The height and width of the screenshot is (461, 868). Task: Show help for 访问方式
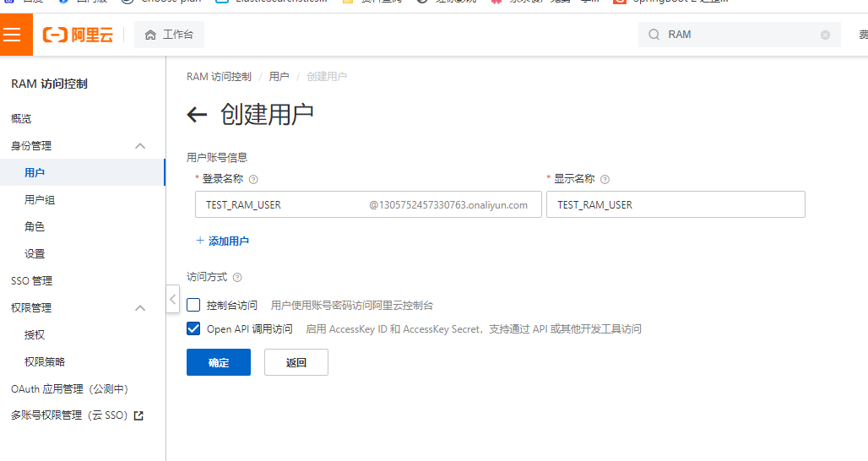click(x=237, y=277)
